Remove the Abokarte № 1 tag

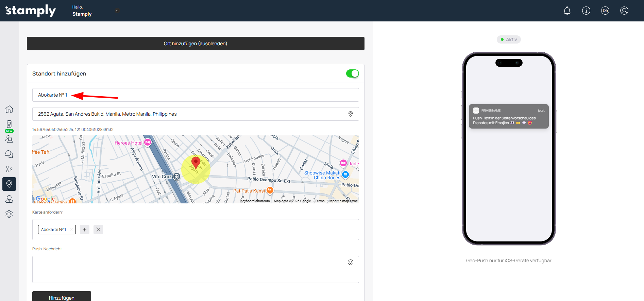[71, 230]
